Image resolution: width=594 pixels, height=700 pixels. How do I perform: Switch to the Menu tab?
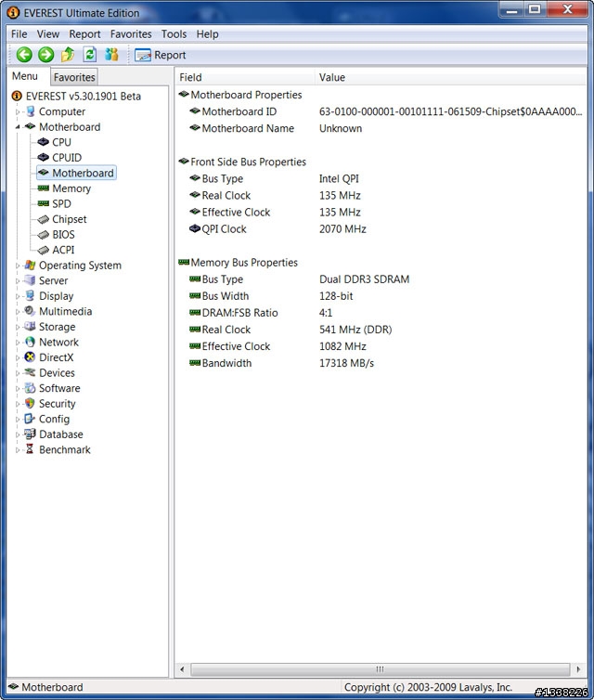[x=24, y=76]
